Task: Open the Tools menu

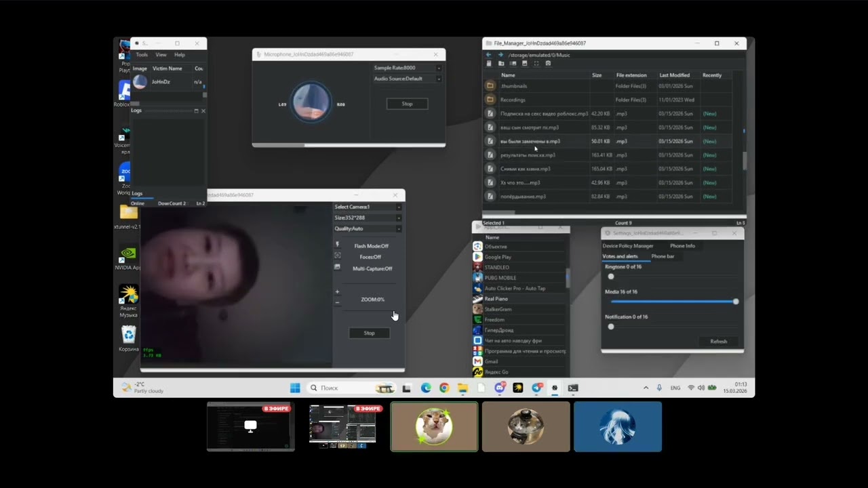Action: click(142, 55)
